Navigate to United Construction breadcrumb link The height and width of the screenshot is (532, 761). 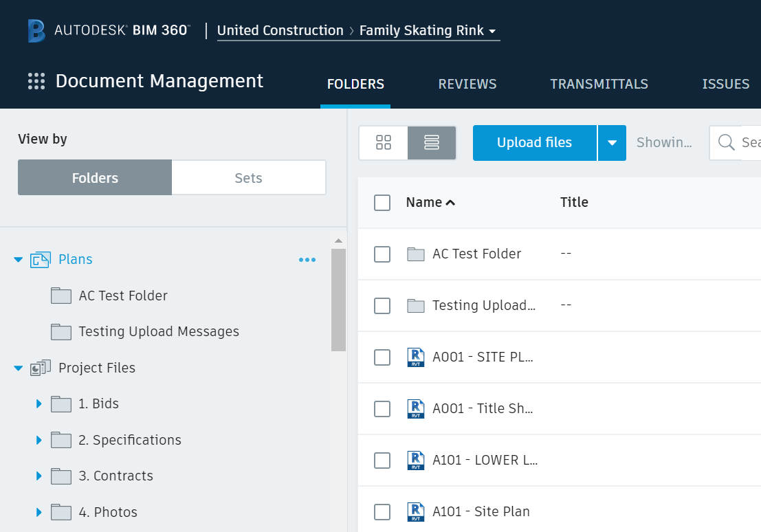(280, 30)
